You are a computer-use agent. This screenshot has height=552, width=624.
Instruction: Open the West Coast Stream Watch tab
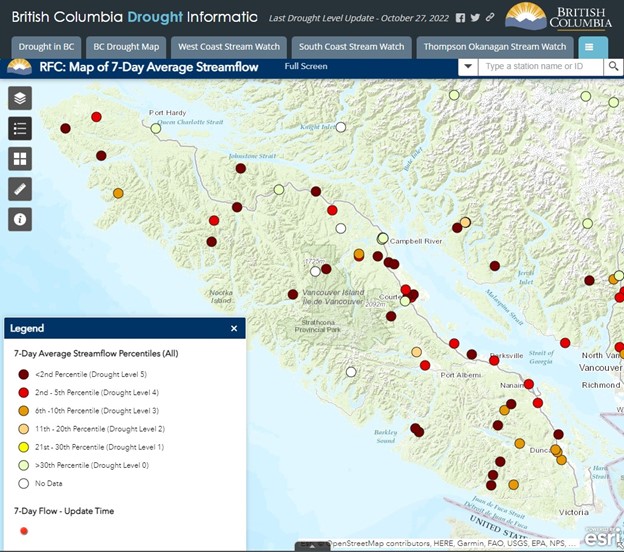click(228, 47)
